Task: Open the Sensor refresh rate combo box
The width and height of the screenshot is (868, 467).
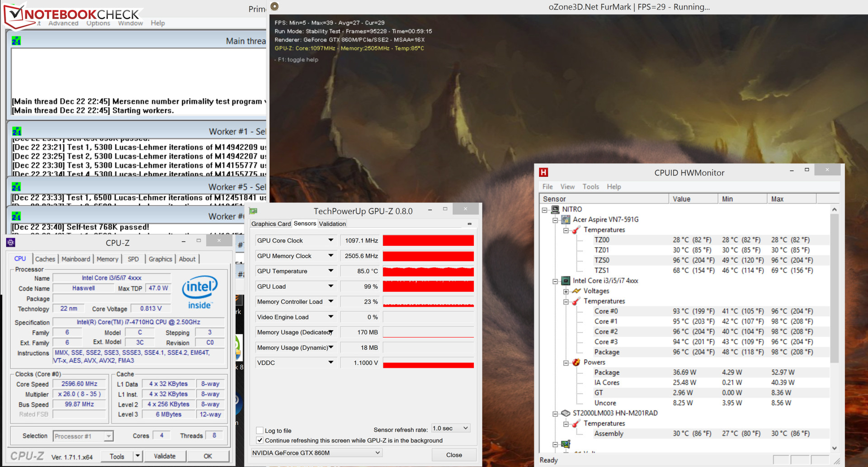Action: tap(451, 428)
